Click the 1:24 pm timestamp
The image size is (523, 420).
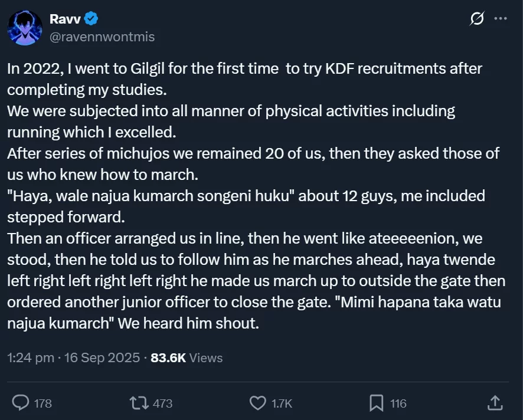tap(31, 357)
